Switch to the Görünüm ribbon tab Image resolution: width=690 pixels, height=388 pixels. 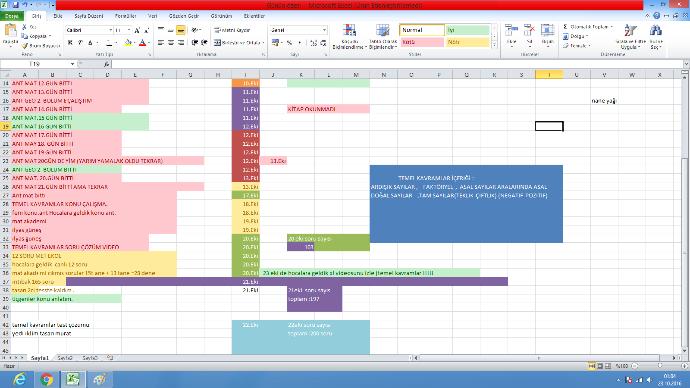pyautogui.click(x=221, y=16)
